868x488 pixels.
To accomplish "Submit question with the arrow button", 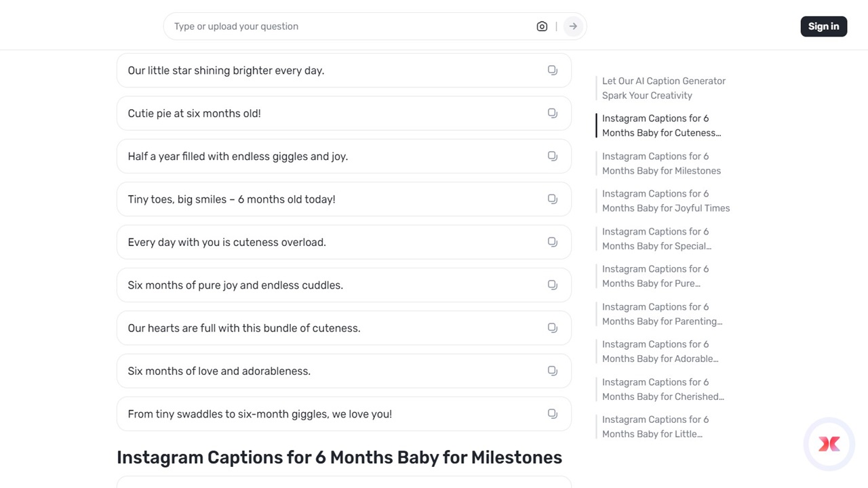I will 573,26.
